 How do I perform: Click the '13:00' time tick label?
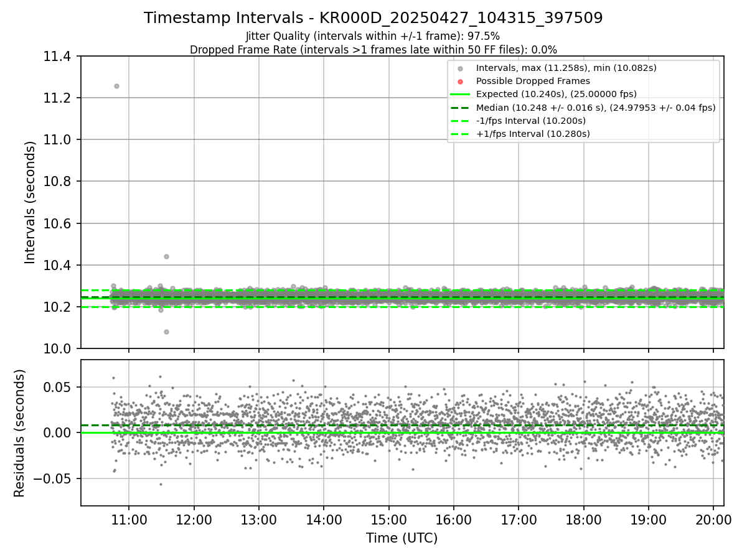pos(259,520)
